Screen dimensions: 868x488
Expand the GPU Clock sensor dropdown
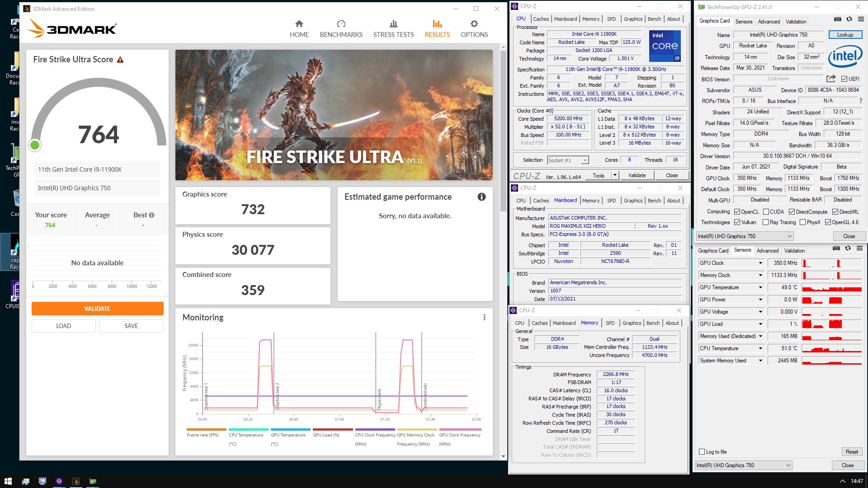760,263
